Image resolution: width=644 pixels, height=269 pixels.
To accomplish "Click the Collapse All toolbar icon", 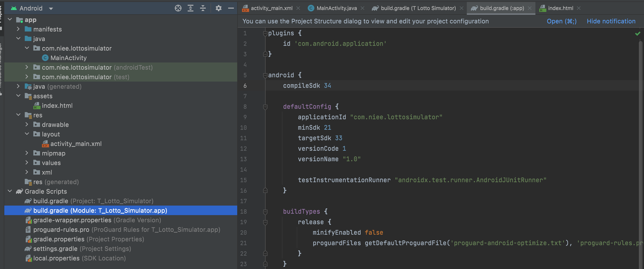I will click(203, 8).
